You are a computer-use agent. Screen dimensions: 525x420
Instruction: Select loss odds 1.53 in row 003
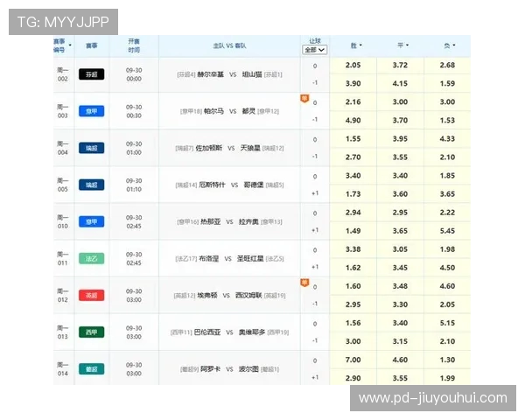447,120
